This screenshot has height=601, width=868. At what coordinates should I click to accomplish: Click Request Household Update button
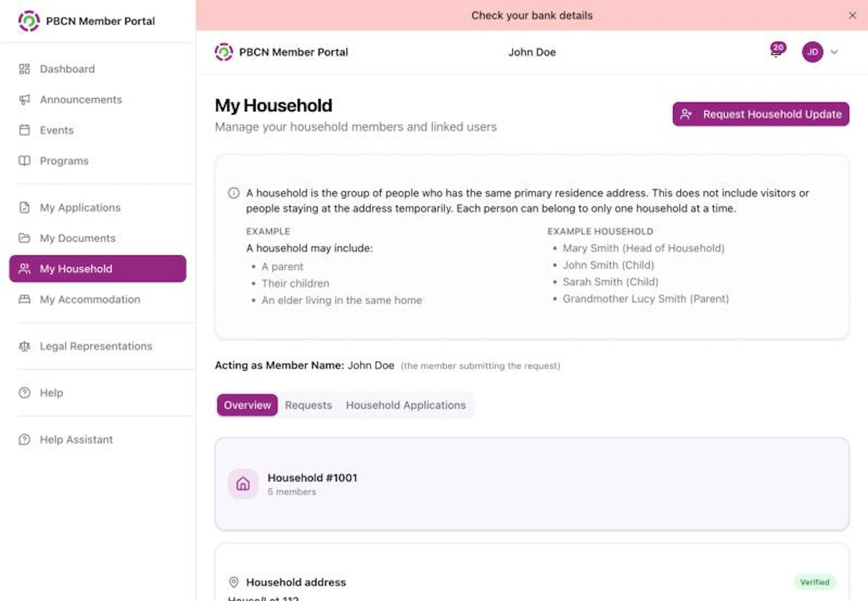click(761, 114)
